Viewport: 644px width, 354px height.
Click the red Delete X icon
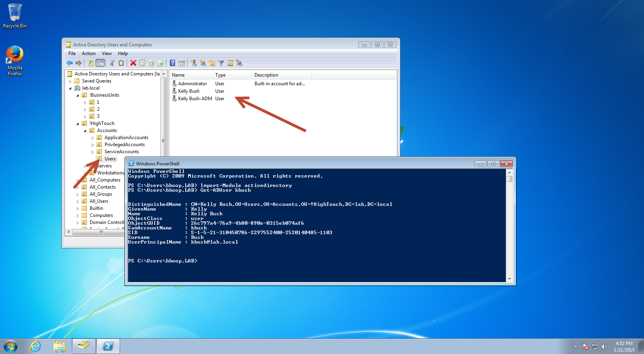[133, 63]
